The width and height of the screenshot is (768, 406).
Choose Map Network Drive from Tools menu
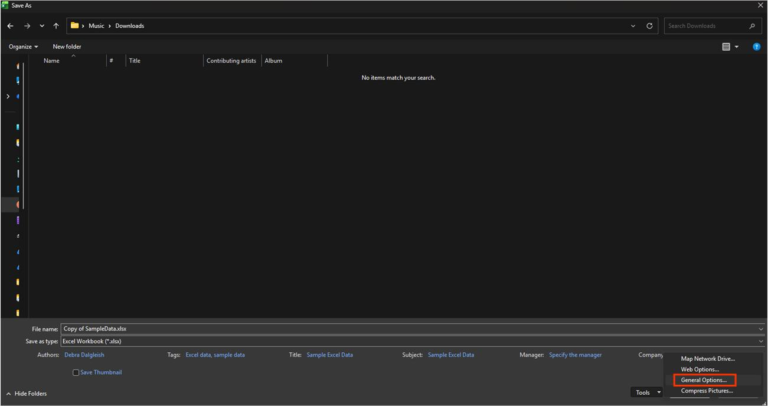[x=708, y=359]
